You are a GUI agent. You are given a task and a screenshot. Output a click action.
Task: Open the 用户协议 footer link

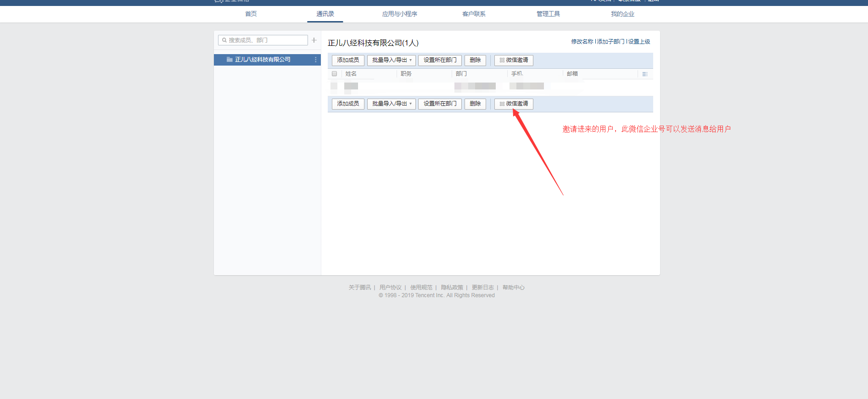(391, 288)
